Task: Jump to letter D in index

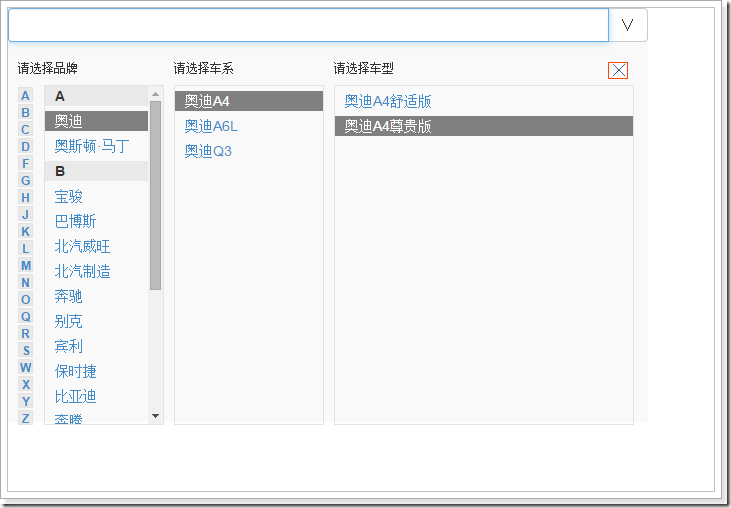Action: 26,146
